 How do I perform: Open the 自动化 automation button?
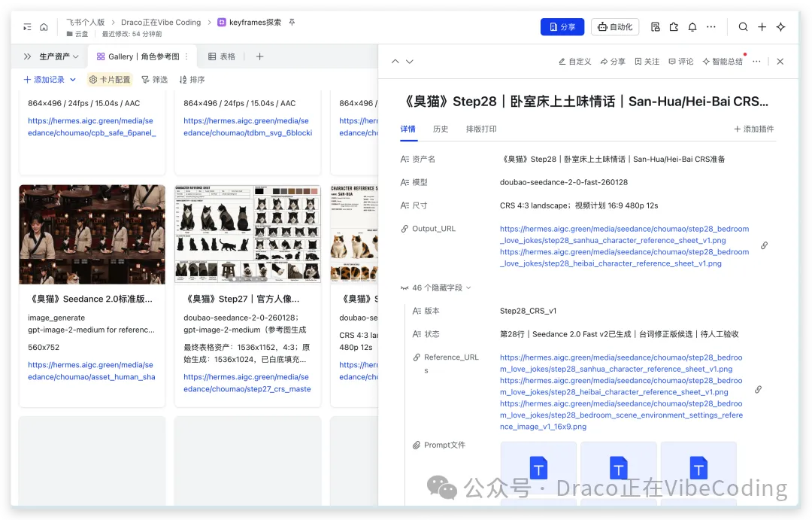click(x=615, y=27)
